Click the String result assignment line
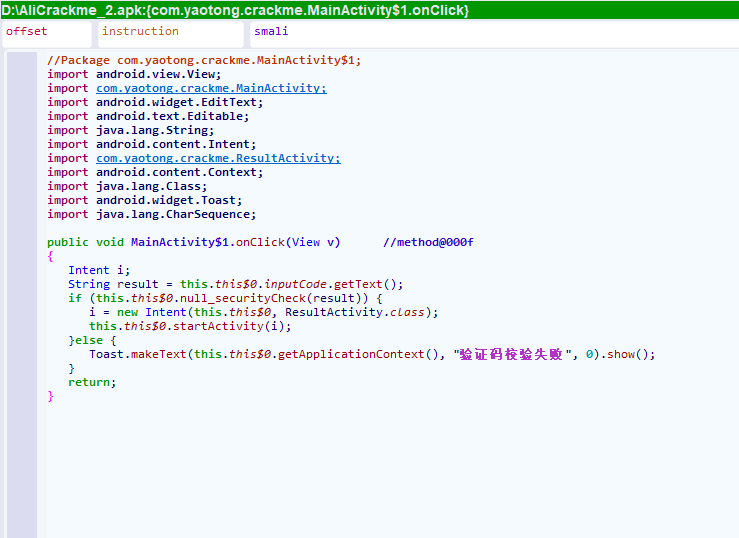Screen dimensions: 739x538 point(236,284)
